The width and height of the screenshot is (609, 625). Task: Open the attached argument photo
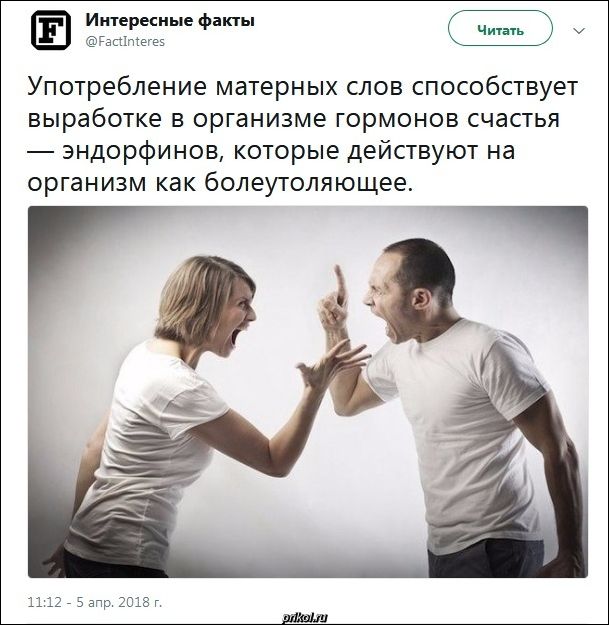(x=308, y=391)
